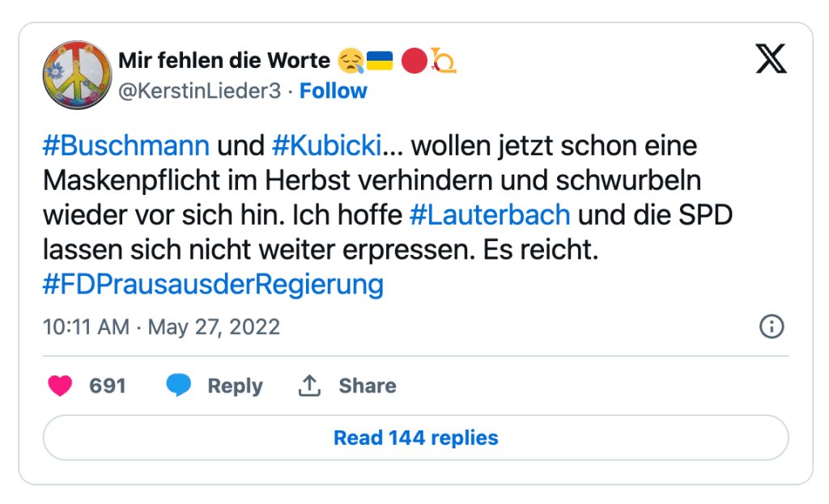
Task: Open the tweet info circle icon
Action: [771, 327]
